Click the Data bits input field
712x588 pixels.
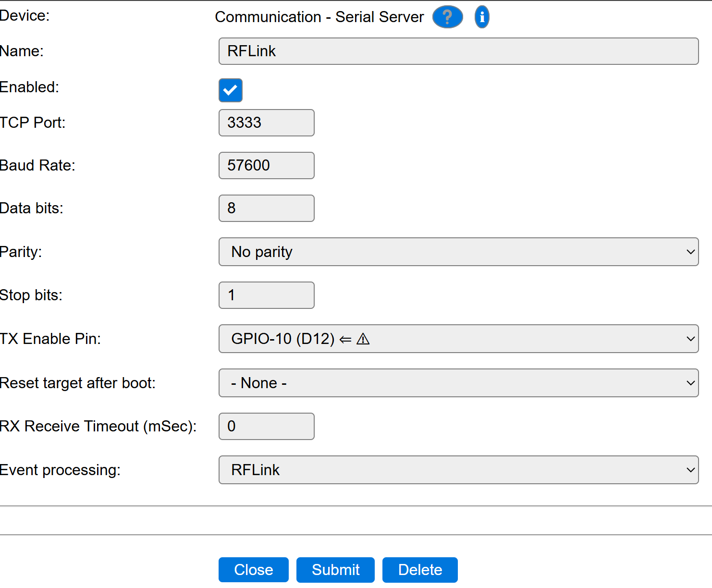(266, 208)
